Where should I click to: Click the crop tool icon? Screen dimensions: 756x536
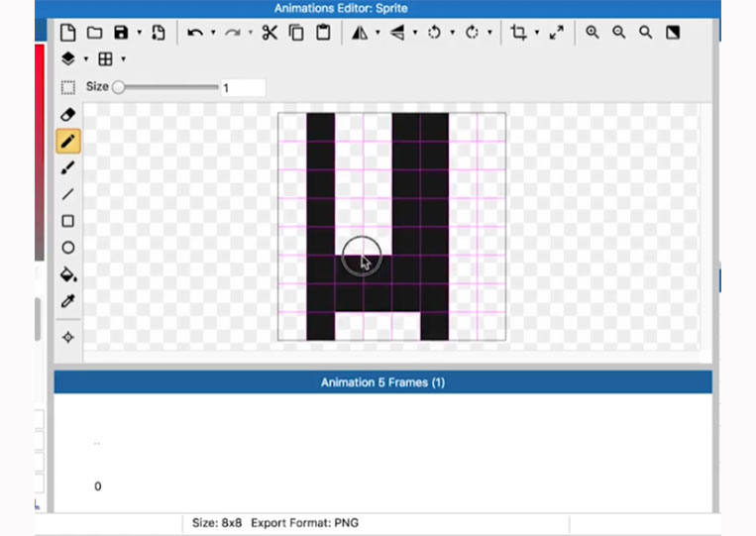point(518,33)
